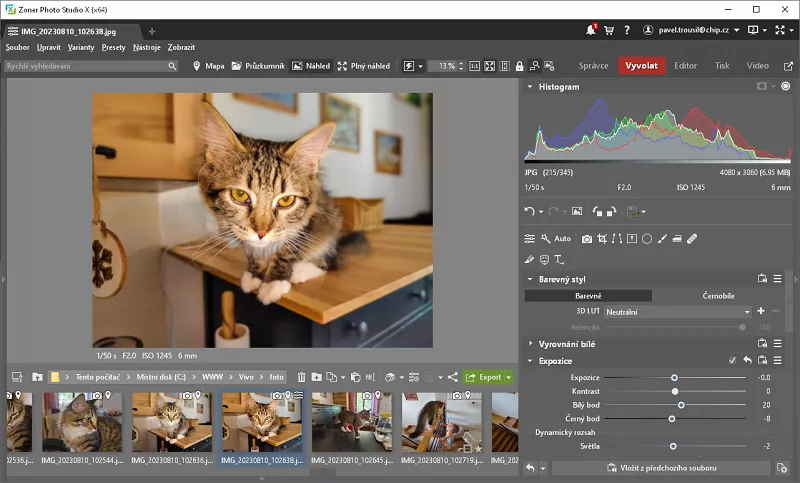
Task: Click the undo arrow in the Develop panel
Action: tap(530, 211)
